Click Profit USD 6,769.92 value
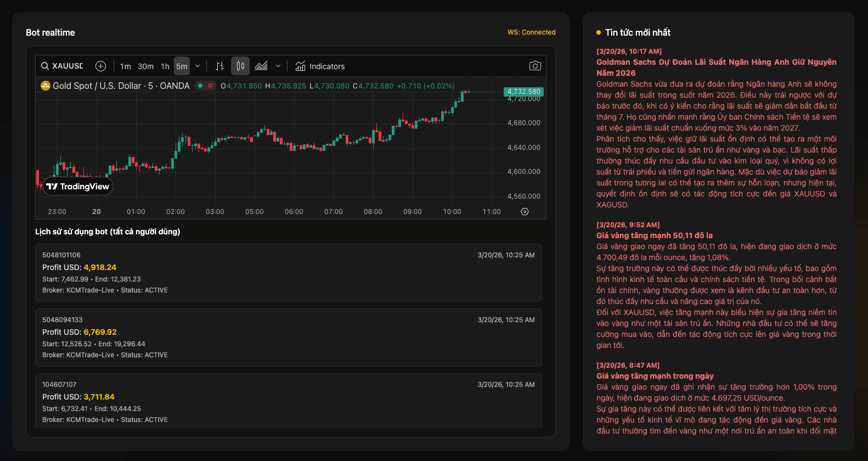Viewport: 868px width, 461px height. pyautogui.click(x=100, y=332)
